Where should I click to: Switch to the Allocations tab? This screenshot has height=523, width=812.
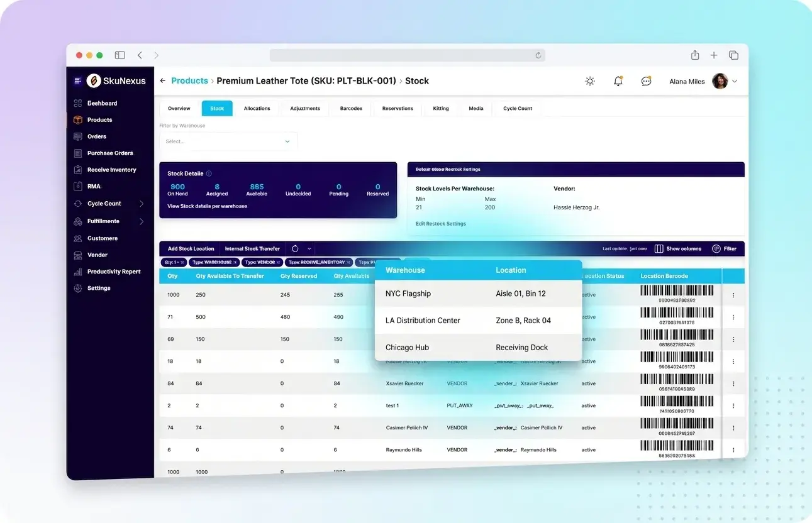coord(257,107)
